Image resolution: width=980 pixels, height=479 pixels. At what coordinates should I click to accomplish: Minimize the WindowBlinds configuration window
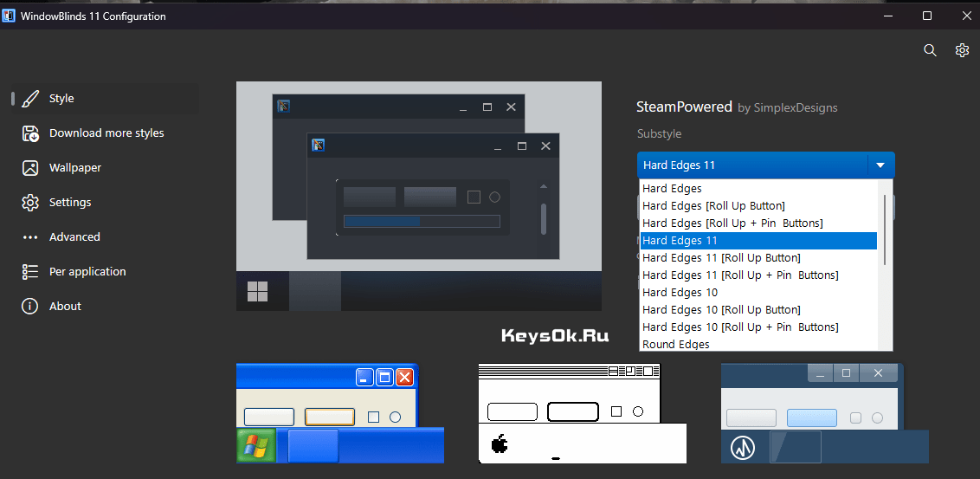[x=889, y=16]
